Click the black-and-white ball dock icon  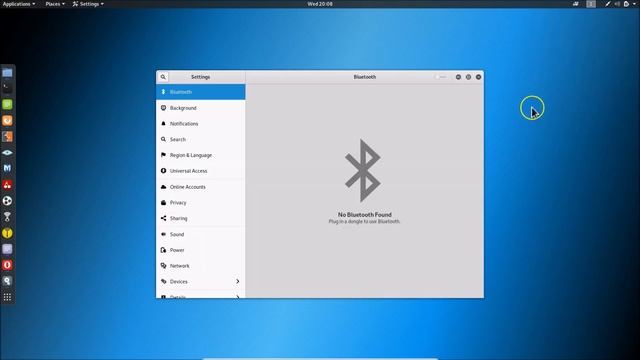(7, 200)
